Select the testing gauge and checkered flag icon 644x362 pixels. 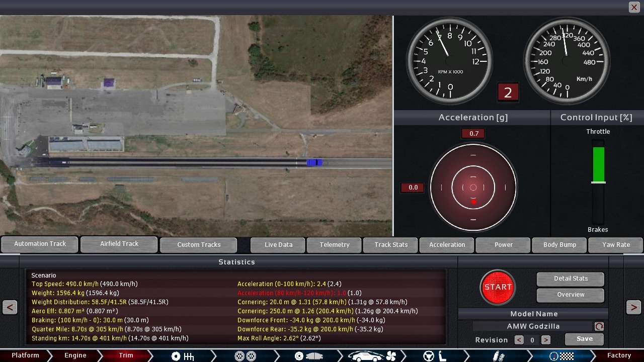point(561,356)
